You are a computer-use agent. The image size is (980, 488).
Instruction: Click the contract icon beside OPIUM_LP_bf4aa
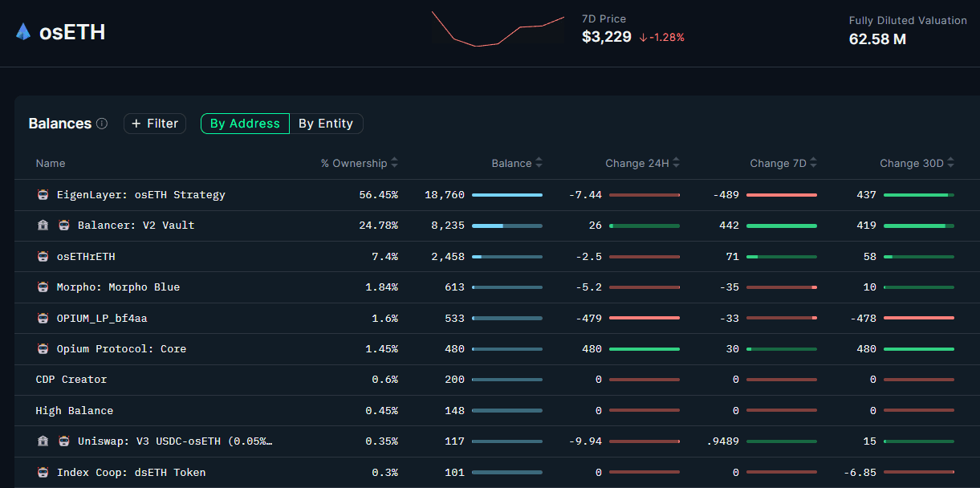click(x=43, y=319)
